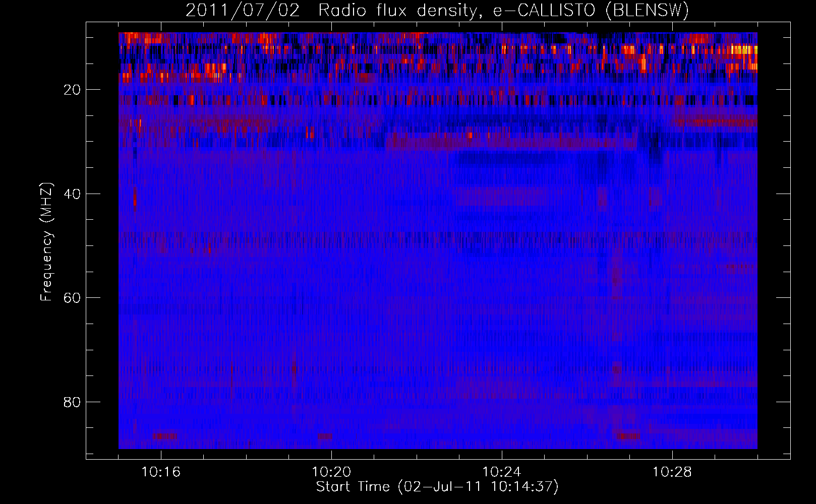Click the 40 MHz frequency tick label
816x504 pixels.
[x=72, y=194]
